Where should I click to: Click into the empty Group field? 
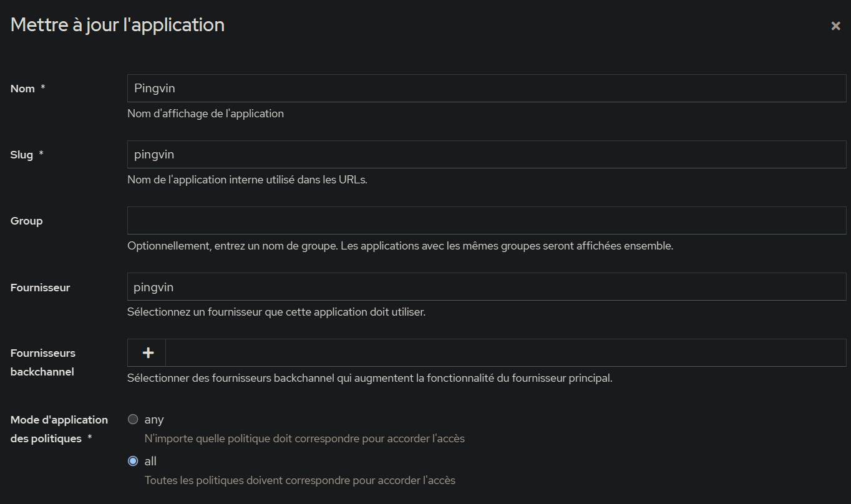486,221
